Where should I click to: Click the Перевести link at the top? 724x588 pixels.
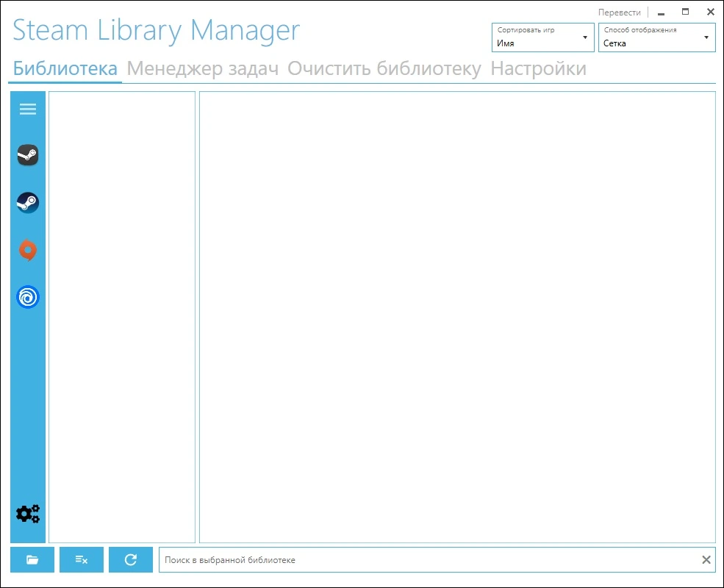pos(619,12)
